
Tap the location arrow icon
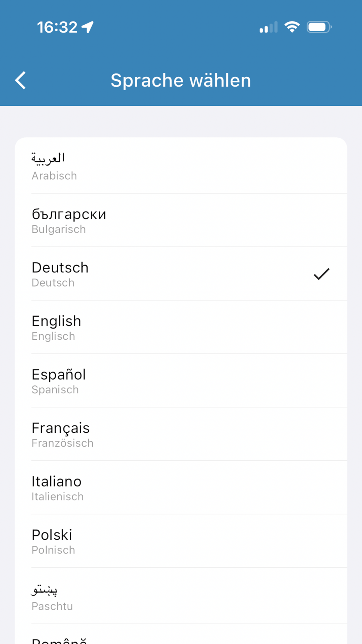tap(88, 27)
